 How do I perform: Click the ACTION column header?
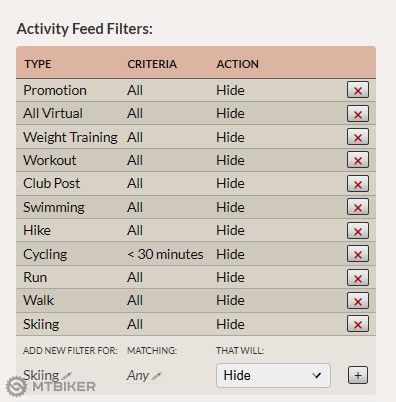[238, 64]
